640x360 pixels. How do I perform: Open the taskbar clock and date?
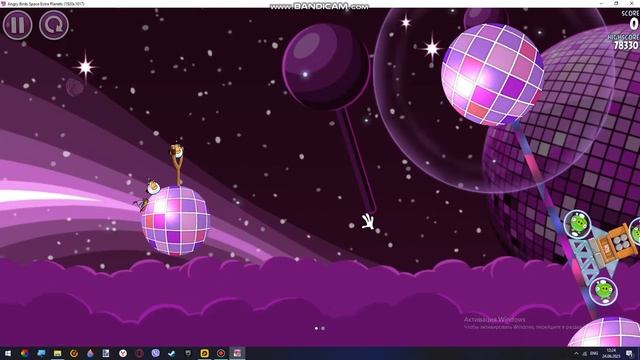tap(611, 353)
